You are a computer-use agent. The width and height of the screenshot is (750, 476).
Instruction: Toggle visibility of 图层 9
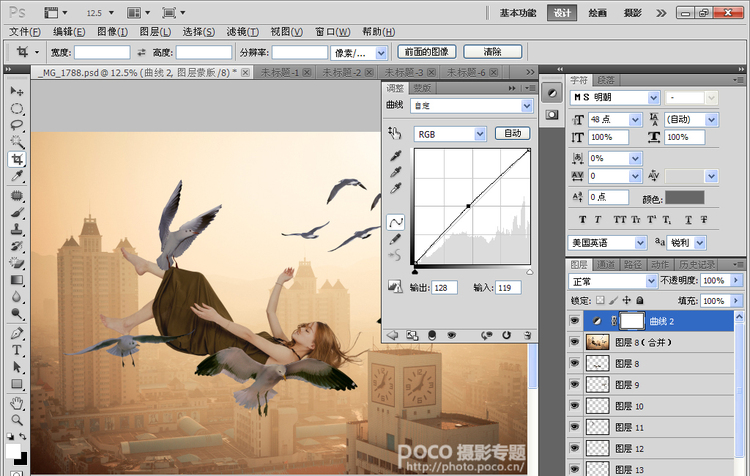tap(574, 385)
